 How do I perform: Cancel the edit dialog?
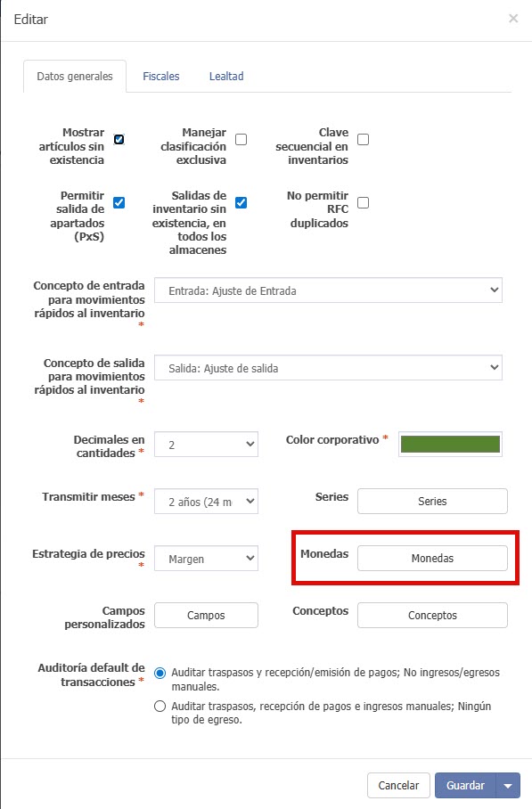398,785
